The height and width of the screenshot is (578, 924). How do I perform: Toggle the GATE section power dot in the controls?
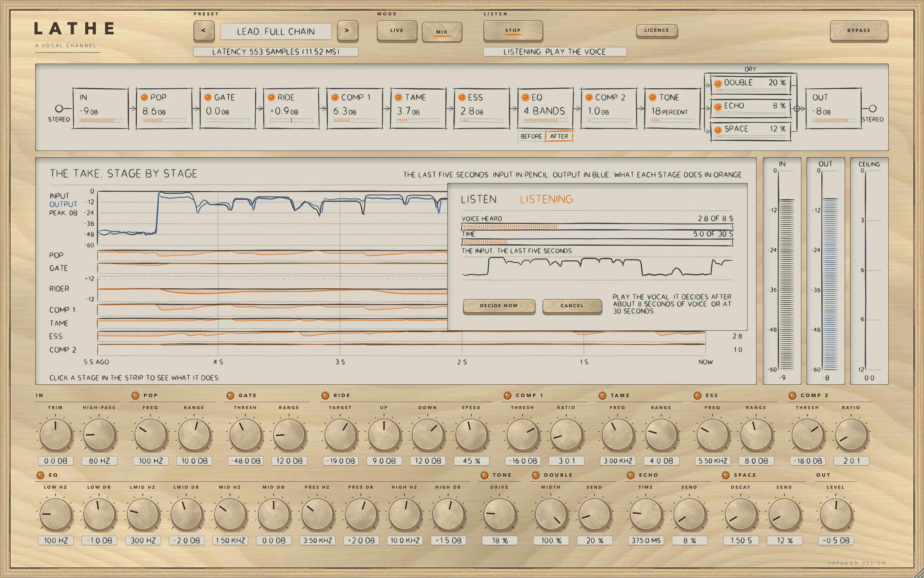(230, 396)
